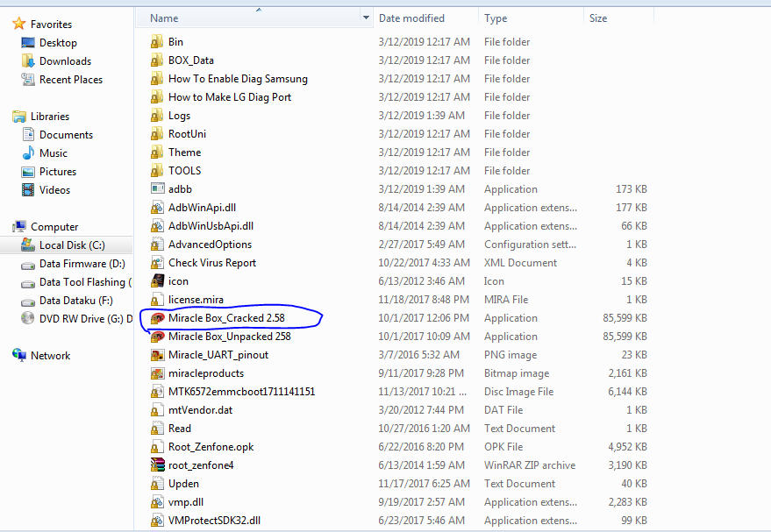
Task: Select the MTK6572emmcboot1711141151 disc image icon
Action: [157, 392]
